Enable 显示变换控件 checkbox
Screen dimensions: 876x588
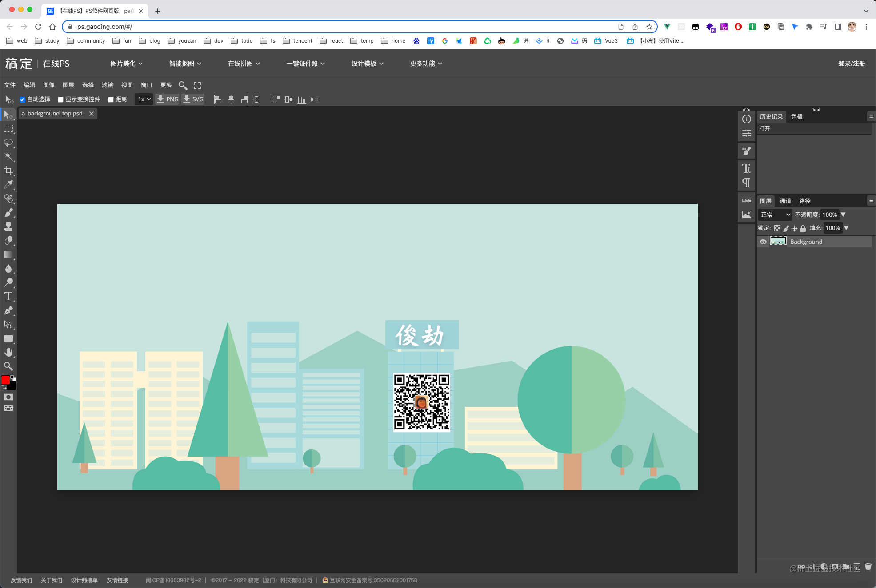click(60, 99)
